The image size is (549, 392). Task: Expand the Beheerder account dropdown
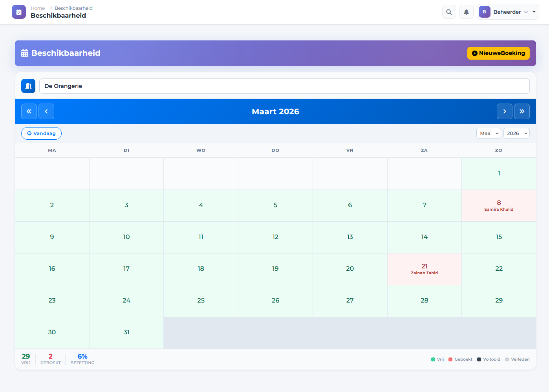(x=508, y=12)
